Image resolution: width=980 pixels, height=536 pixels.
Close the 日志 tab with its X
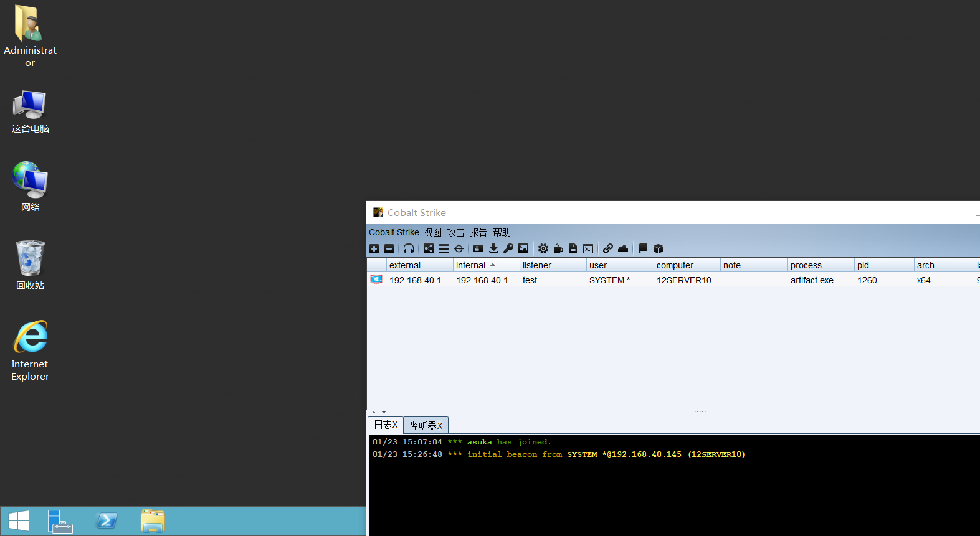click(x=395, y=425)
